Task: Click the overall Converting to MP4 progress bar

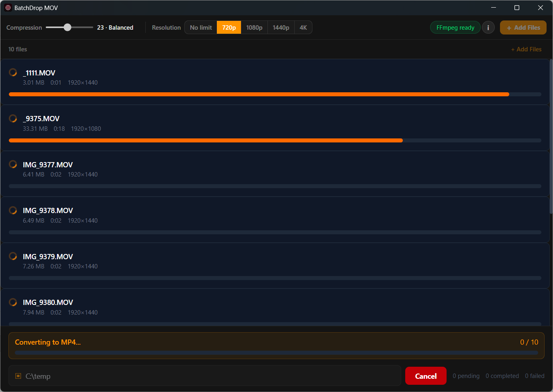Action: pyautogui.click(x=276, y=353)
